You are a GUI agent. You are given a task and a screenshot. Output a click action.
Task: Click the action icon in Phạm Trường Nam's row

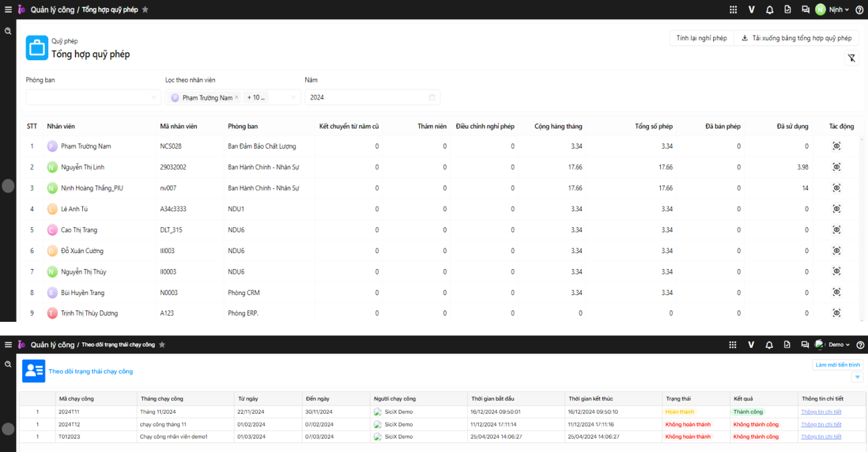[836, 146]
